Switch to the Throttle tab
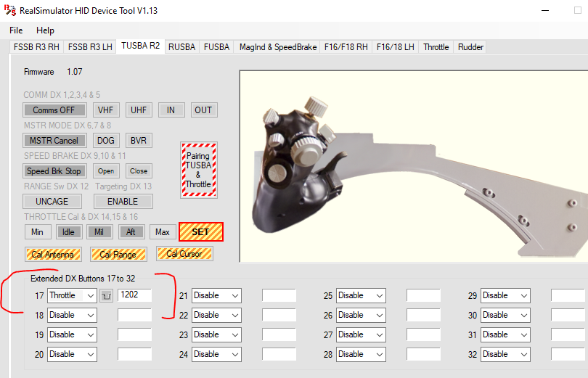Screen dimensions: 588x378 [436, 47]
